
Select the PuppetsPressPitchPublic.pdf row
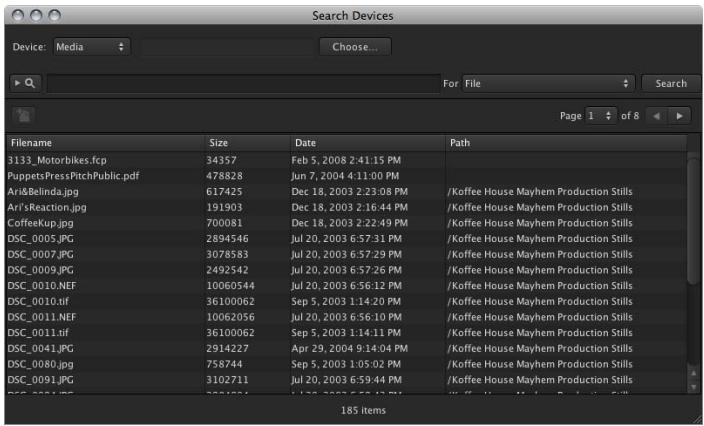[x=346, y=176]
